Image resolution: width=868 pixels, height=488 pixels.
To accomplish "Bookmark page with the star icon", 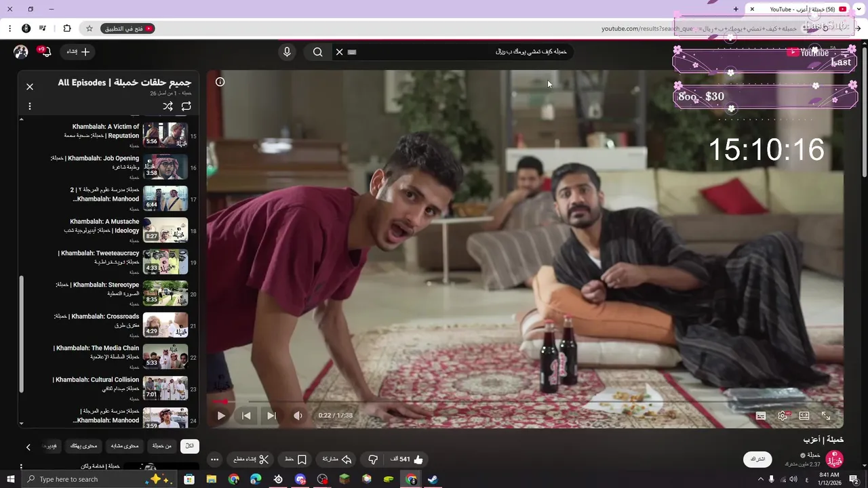I will (x=89, y=28).
